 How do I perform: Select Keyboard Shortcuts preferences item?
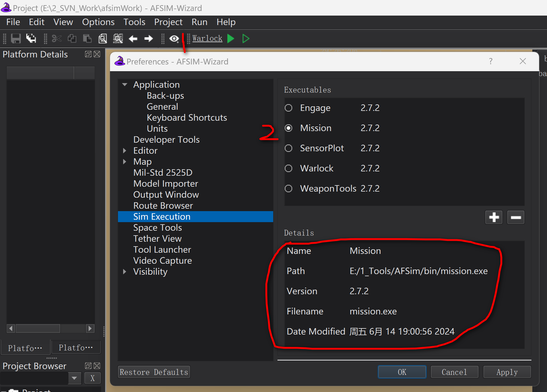click(187, 118)
